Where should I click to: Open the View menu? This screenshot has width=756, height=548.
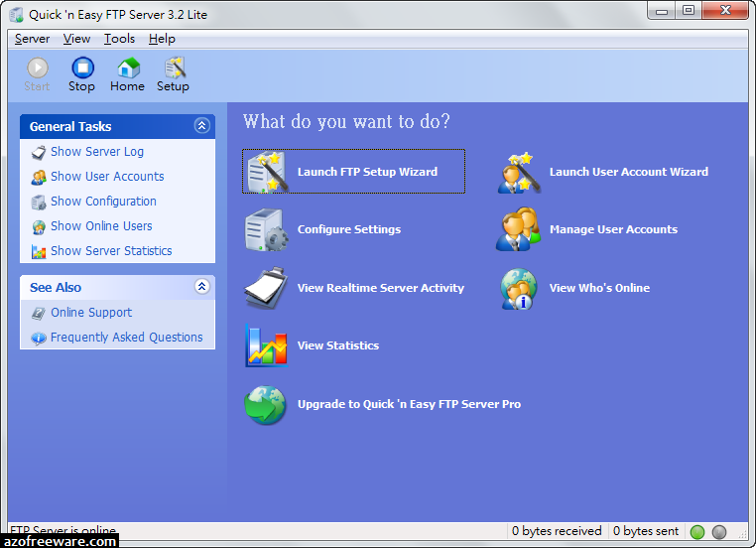pos(76,39)
